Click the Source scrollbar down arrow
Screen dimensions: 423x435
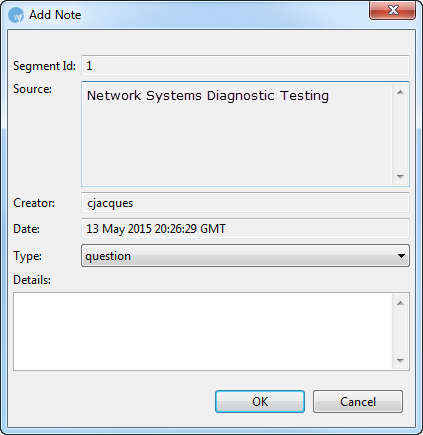pos(401,176)
